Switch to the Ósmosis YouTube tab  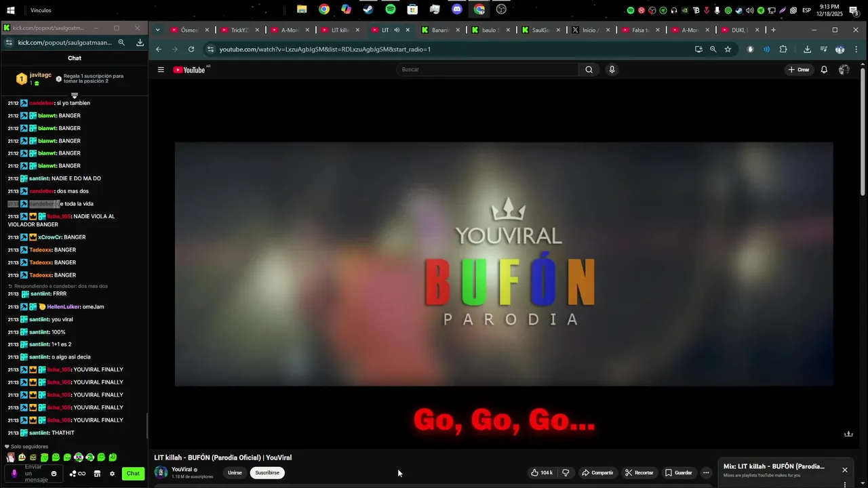(189, 30)
